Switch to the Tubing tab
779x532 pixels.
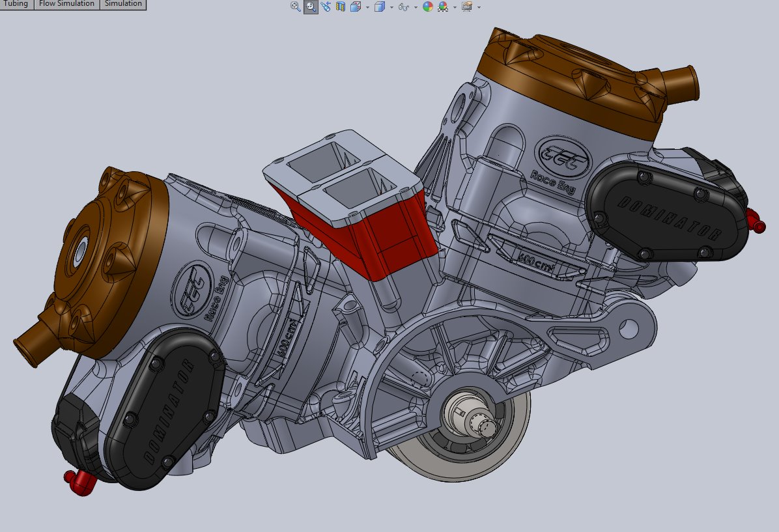point(17,5)
